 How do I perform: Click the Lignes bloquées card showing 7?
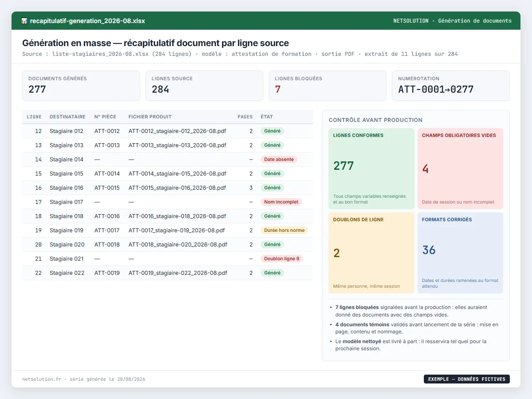tap(328, 86)
